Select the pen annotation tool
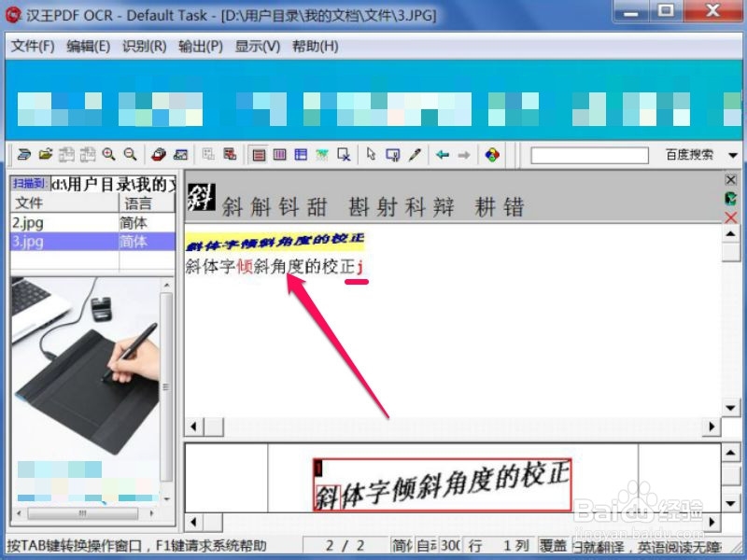Image resolution: width=747 pixels, height=560 pixels. (415, 154)
